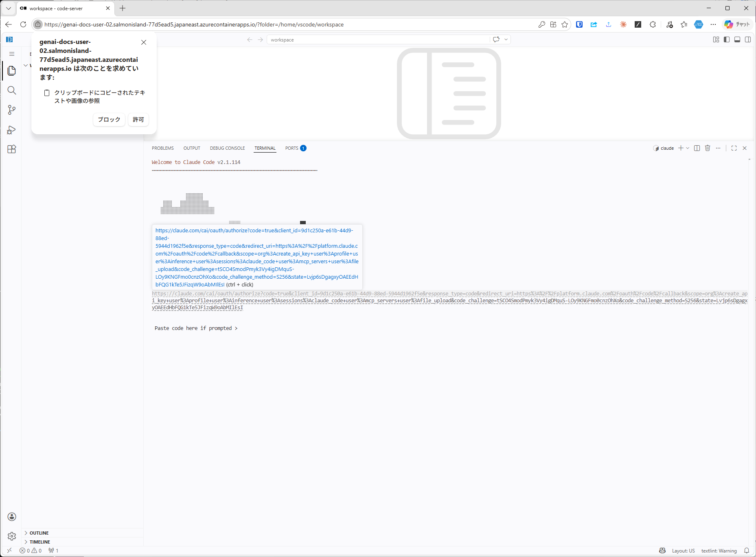Toggle the secondary side bar visibility
The width and height of the screenshot is (756, 557).
[748, 39]
